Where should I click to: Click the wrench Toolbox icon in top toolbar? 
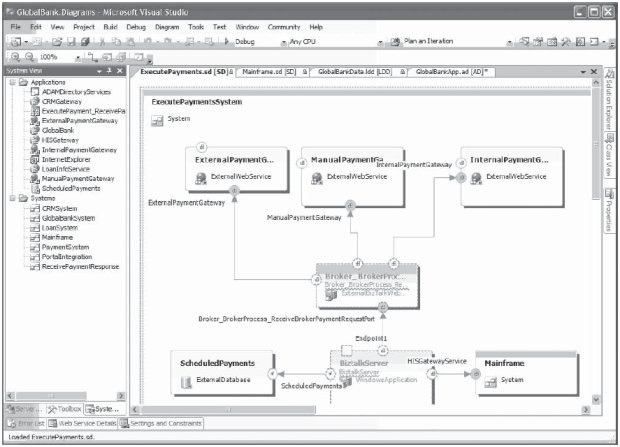[566, 41]
